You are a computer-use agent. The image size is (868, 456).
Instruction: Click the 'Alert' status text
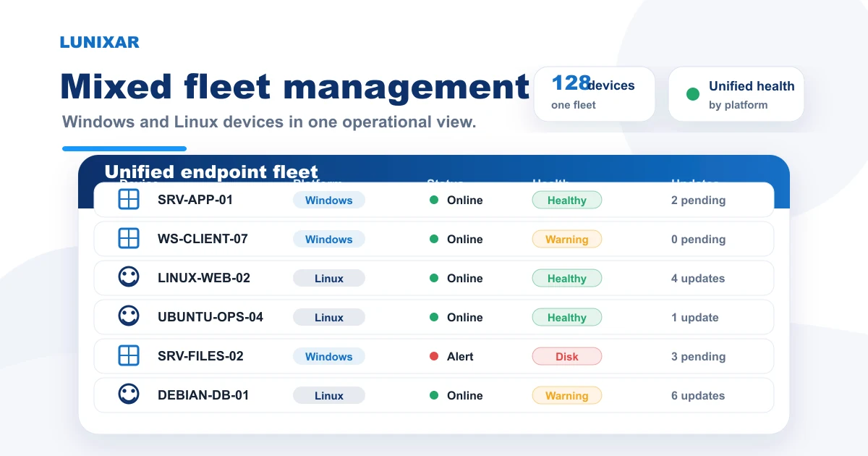click(x=460, y=356)
